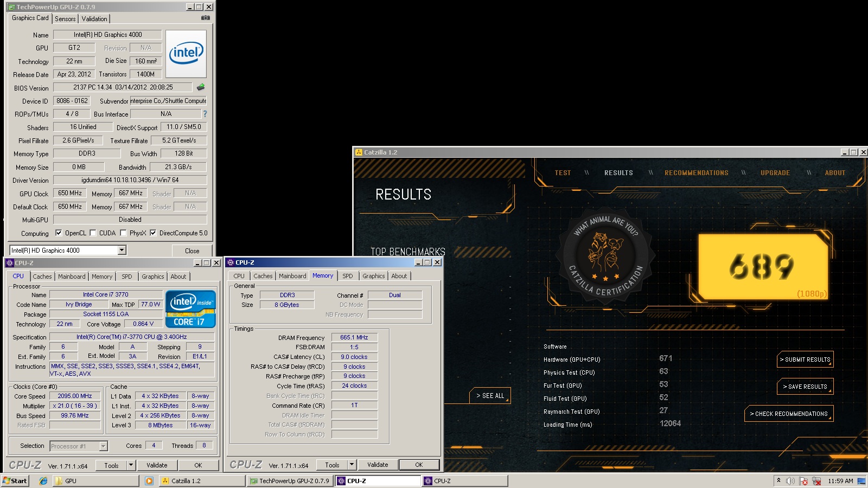The height and width of the screenshot is (488, 868).
Task: Click the Intel logo in GPU-Z
Action: click(x=186, y=54)
